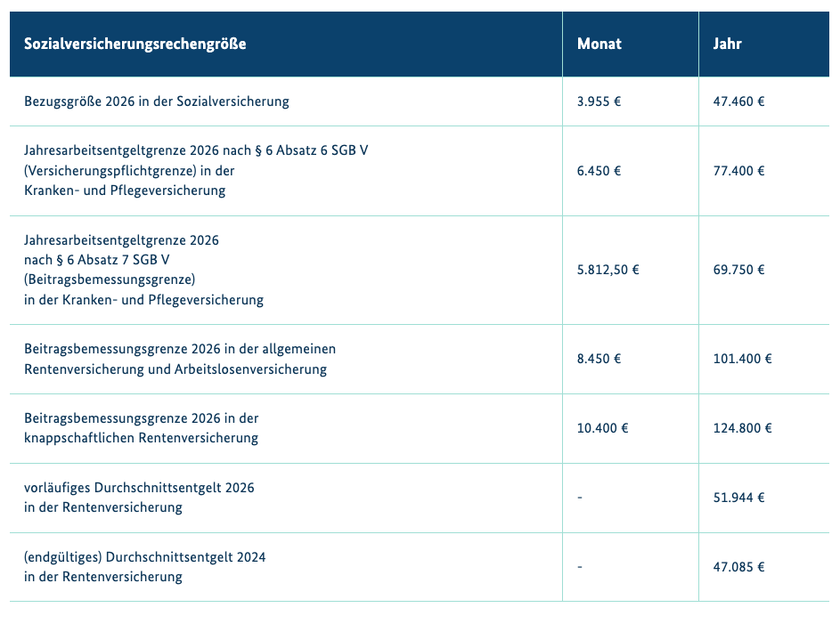840x632 pixels.
Task: Click the Versicherungspflichtgrenze row description
Action: (x=196, y=170)
